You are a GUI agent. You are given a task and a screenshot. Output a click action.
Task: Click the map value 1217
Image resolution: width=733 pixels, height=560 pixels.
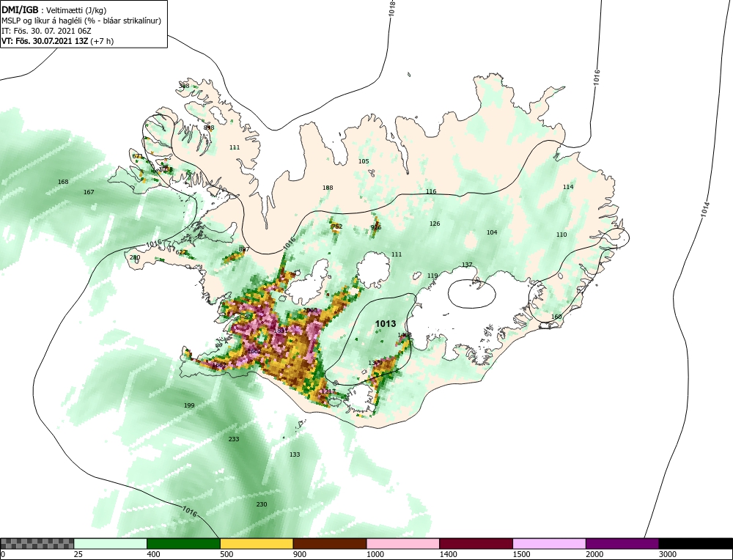pos(328,391)
